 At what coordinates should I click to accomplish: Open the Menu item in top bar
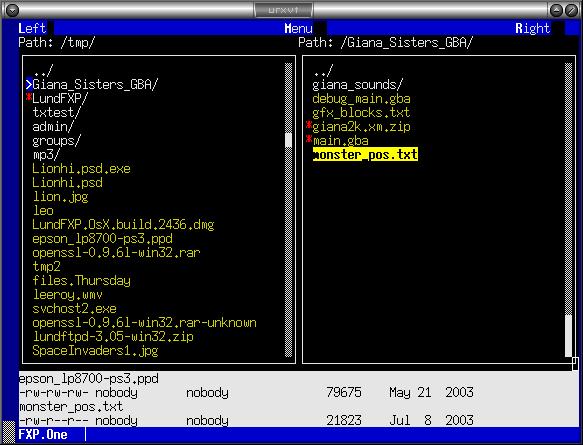[x=298, y=28]
